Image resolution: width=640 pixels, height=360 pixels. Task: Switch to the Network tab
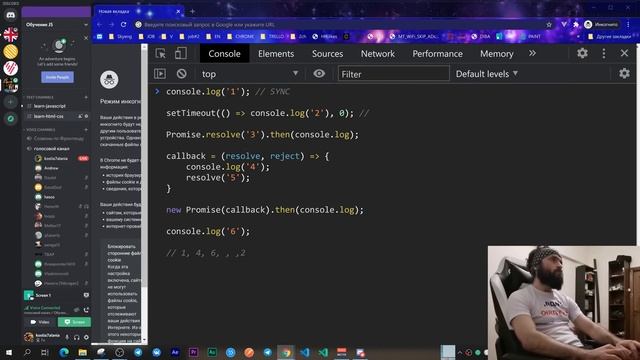pos(378,54)
